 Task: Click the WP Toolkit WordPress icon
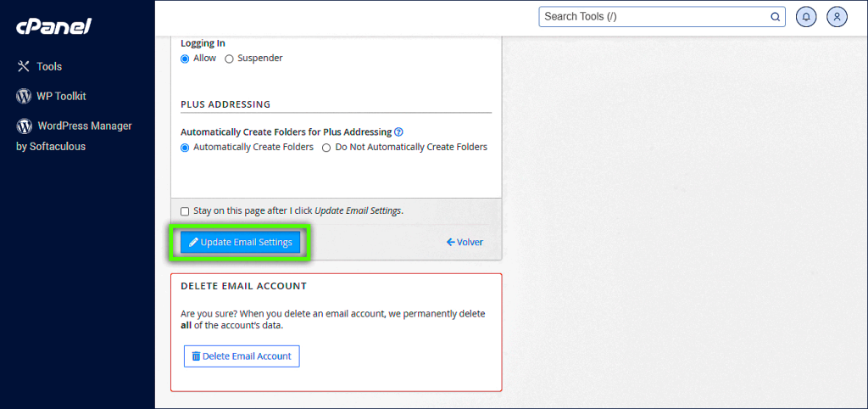tap(24, 96)
